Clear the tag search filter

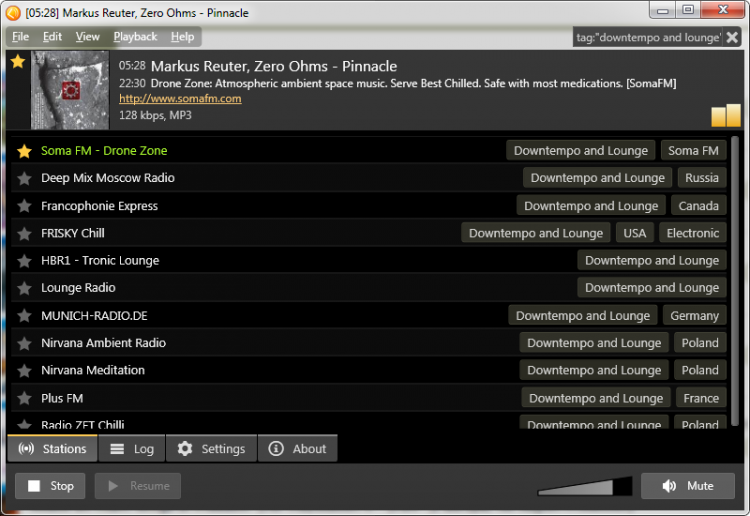(x=732, y=37)
